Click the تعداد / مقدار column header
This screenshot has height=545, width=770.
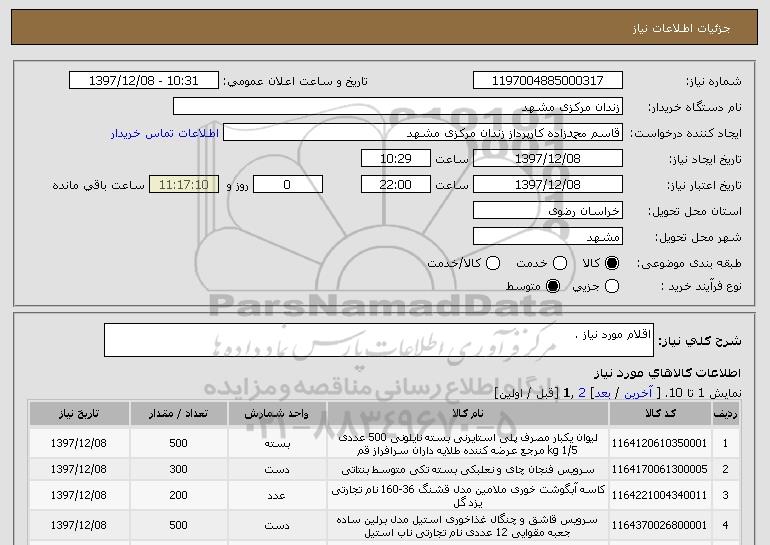[178, 413]
